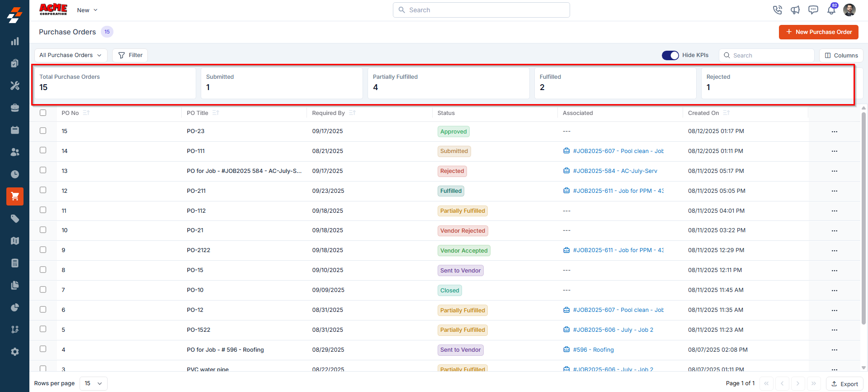Open the chat messages icon
868x392 pixels.
pyautogui.click(x=813, y=10)
